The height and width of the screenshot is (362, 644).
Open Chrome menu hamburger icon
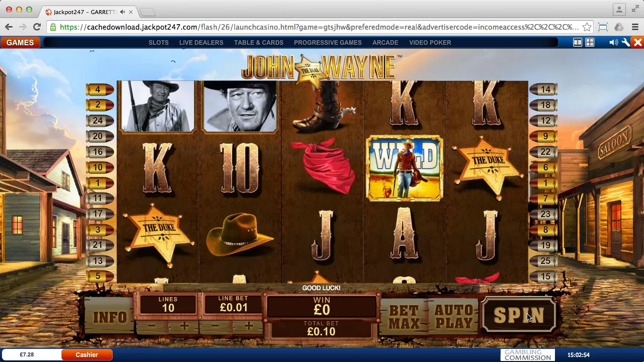pos(635,27)
